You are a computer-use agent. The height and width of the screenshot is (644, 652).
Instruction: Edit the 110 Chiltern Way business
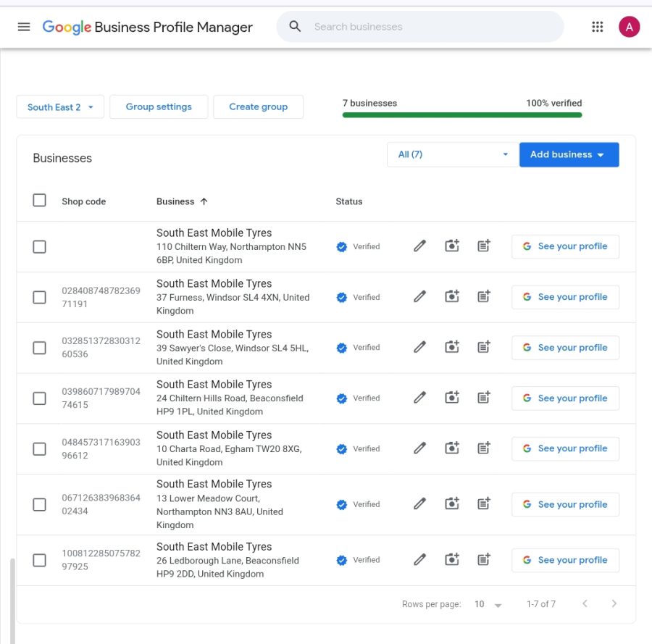tap(419, 246)
